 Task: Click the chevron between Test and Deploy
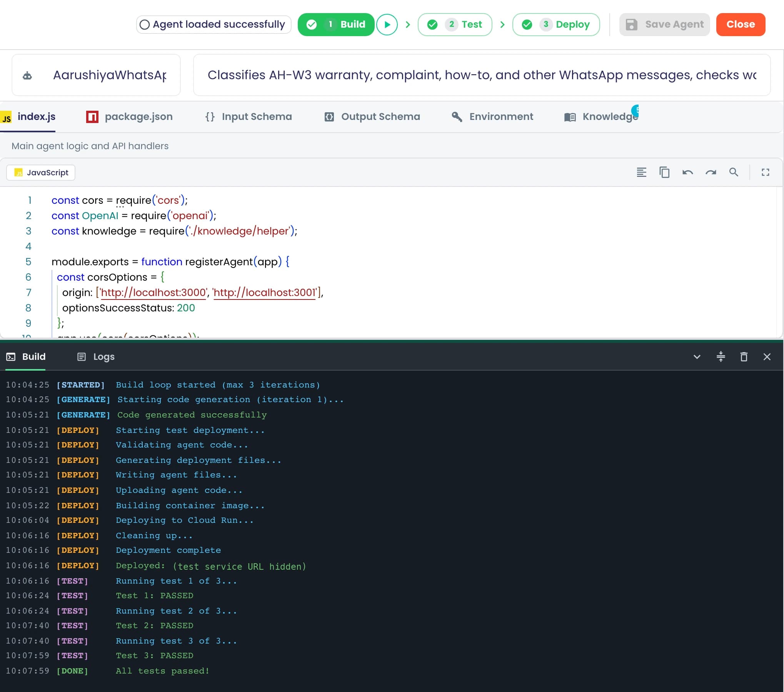(502, 25)
